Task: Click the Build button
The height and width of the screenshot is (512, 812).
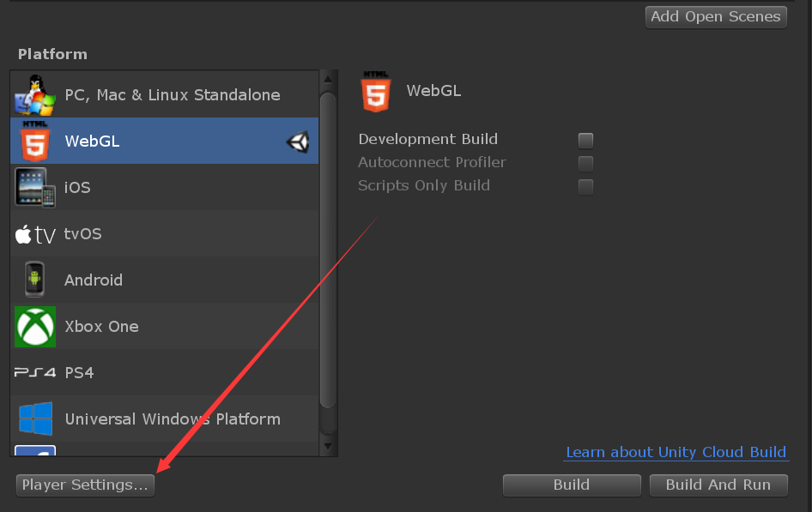Action: point(571,485)
